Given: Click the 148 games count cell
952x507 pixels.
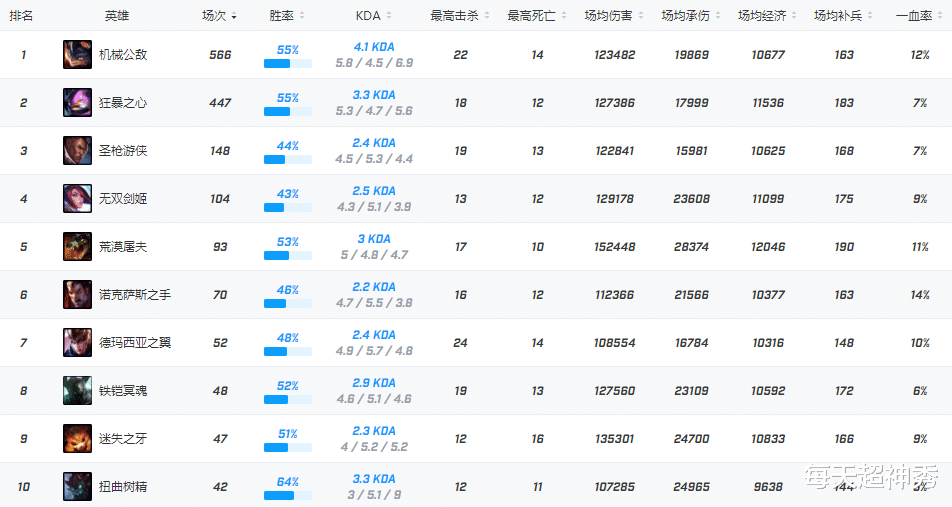Looking at the screenshot, I should (x=220, y=151).
